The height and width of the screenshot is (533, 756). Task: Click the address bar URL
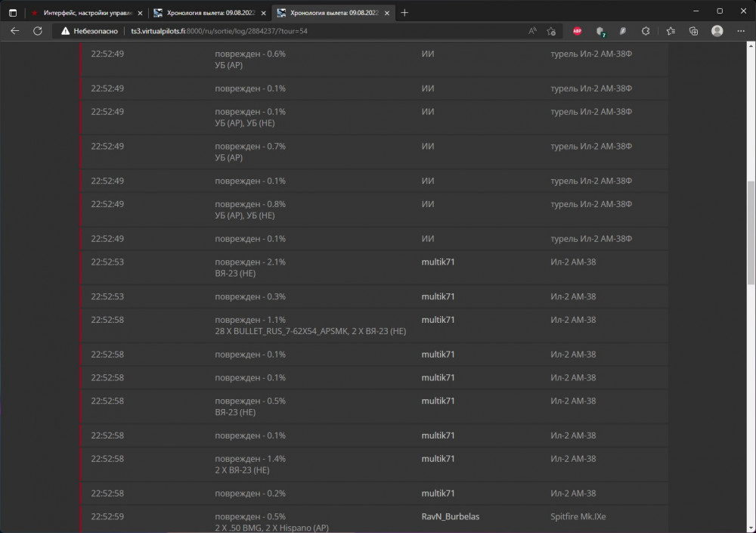click(x=219, y=31)
